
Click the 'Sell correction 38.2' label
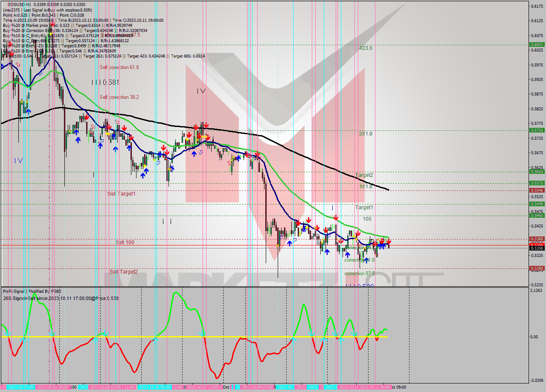click(119, 97)
